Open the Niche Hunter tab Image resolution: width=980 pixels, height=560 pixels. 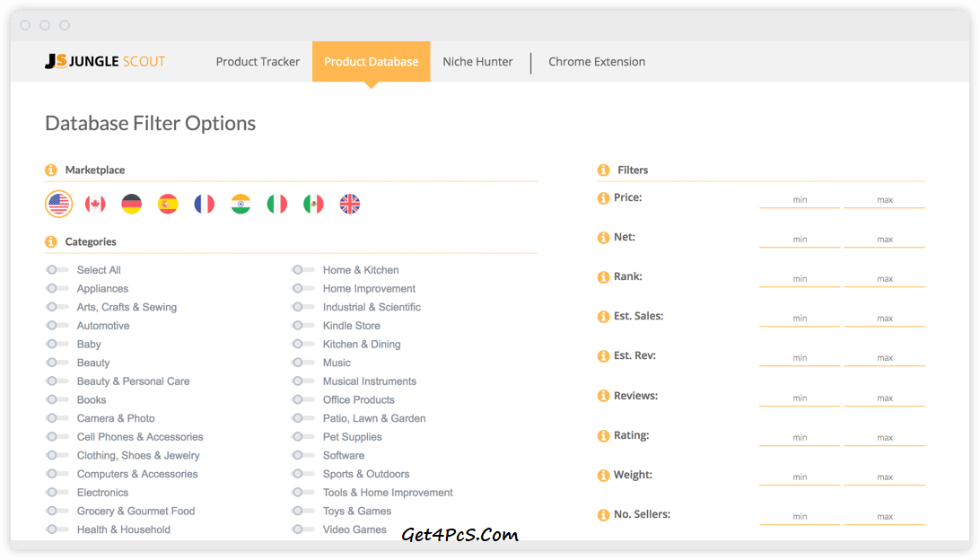pos(477,62)
